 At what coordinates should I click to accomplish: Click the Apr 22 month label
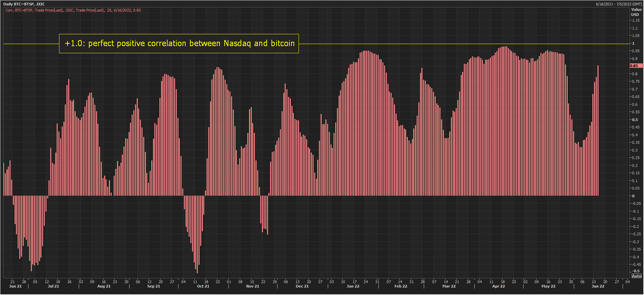pos(499,286)
